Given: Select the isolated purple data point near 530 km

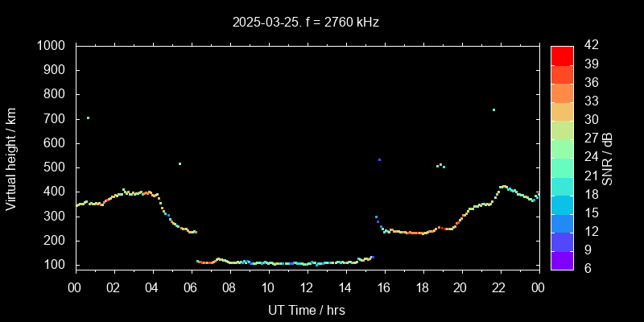Looking at the screenshot, I should click(379, 160).
